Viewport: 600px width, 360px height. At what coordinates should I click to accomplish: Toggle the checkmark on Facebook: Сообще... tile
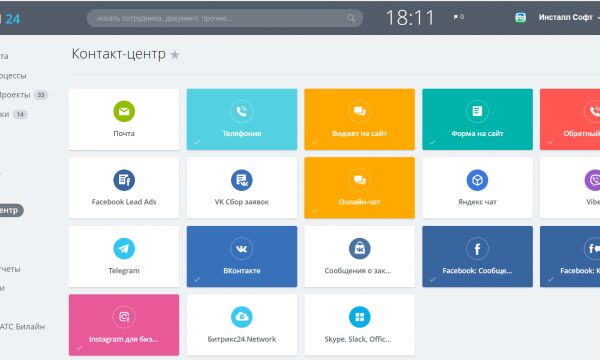click(432, 279)
